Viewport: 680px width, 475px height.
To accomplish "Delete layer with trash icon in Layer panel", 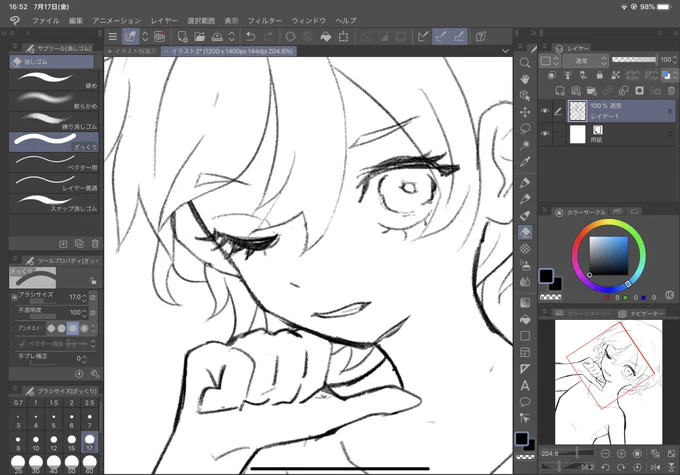I will (x=671, y=91).
